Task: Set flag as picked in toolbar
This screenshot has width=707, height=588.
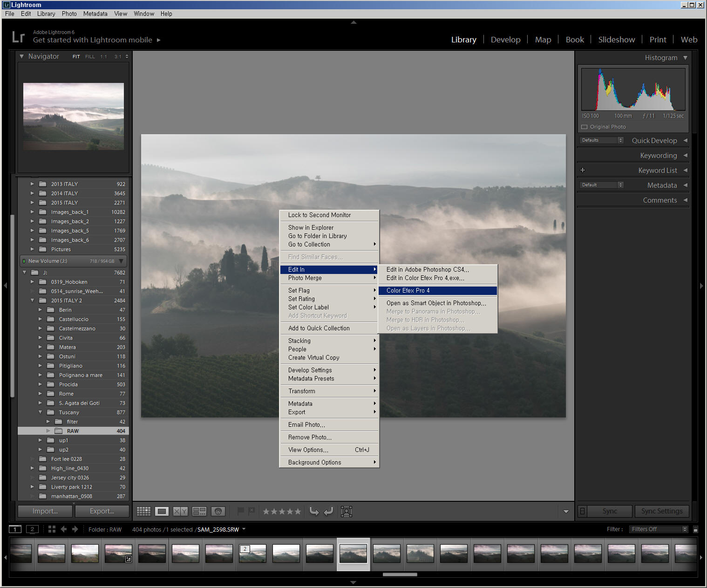Action: point(240,511)
